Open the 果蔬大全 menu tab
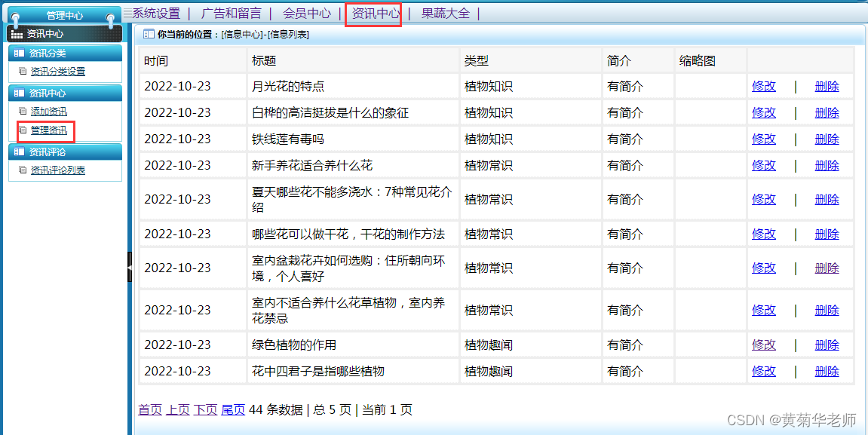This screenshot has height=435, width=868. pos(446,14)
